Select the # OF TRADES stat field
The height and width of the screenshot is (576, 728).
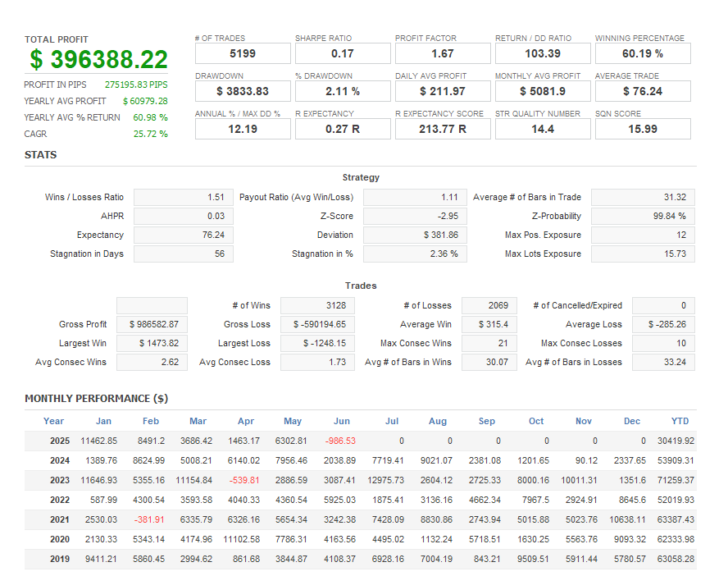click(x=242, y=53)
